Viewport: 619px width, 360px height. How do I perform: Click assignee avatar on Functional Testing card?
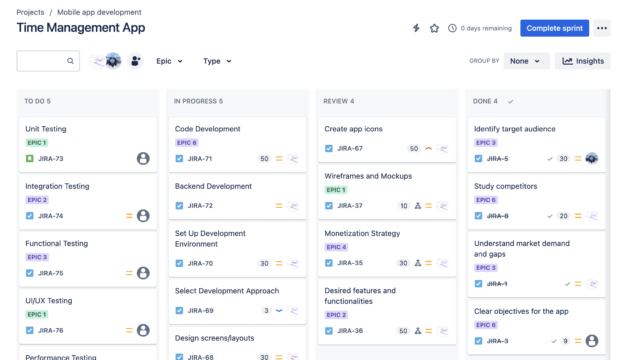point(143,273)
